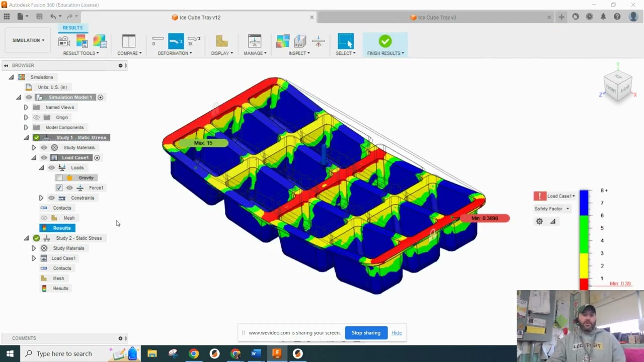Click the Animate camera icon in Result Tools
Viewport: 644px width, 362px height.
tap(64, 41)
